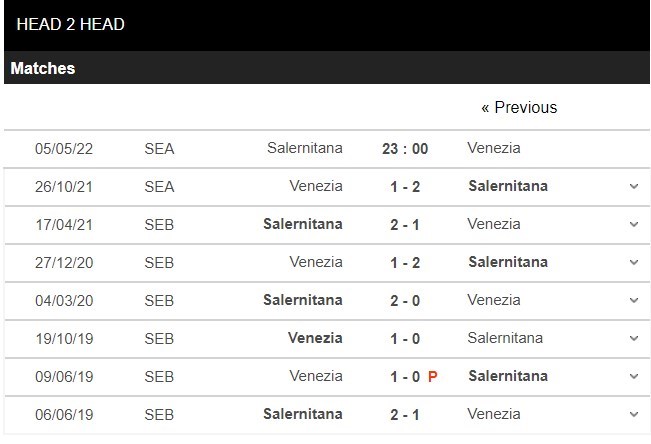The image size is (651, 444).
Task: Expand the 17/04/21 match details chevron
Action: 634,224
